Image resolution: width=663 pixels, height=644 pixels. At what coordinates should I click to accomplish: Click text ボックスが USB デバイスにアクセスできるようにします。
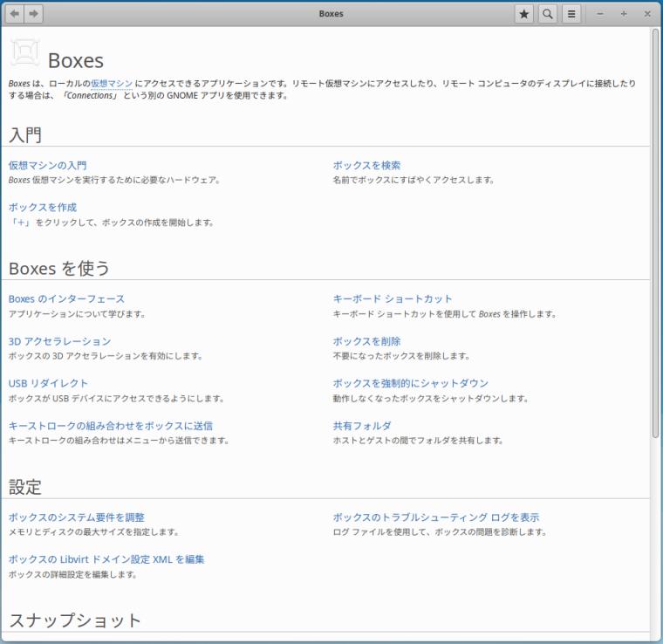coord(116,398)
